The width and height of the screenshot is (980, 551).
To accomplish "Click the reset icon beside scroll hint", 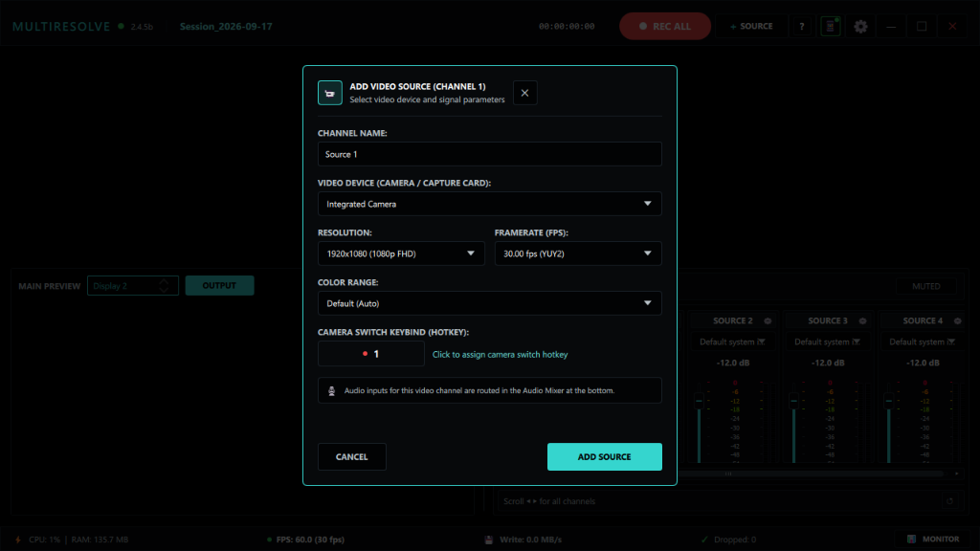I will pyautogui.click(x=949, y=501).
